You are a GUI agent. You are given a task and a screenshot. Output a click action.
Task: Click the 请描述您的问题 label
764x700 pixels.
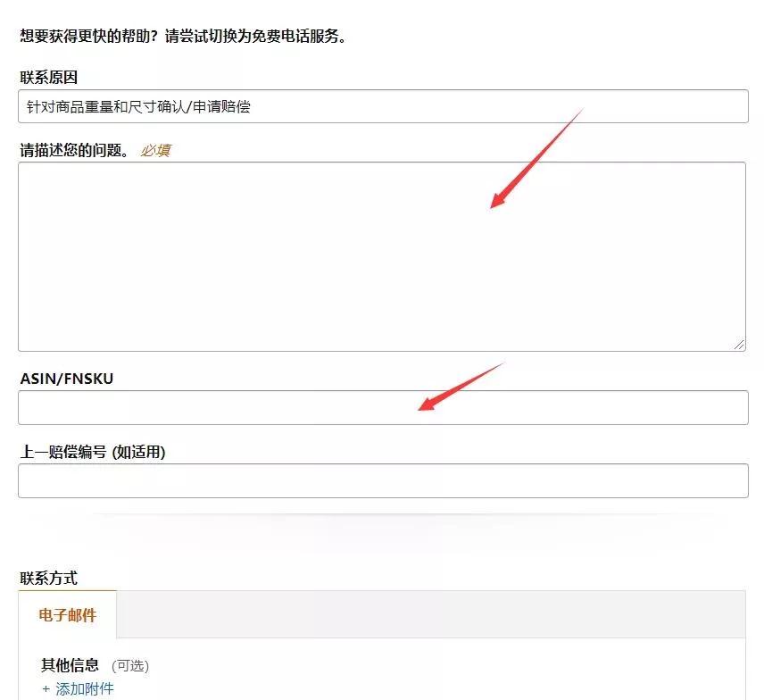click(x=75, y=150)
